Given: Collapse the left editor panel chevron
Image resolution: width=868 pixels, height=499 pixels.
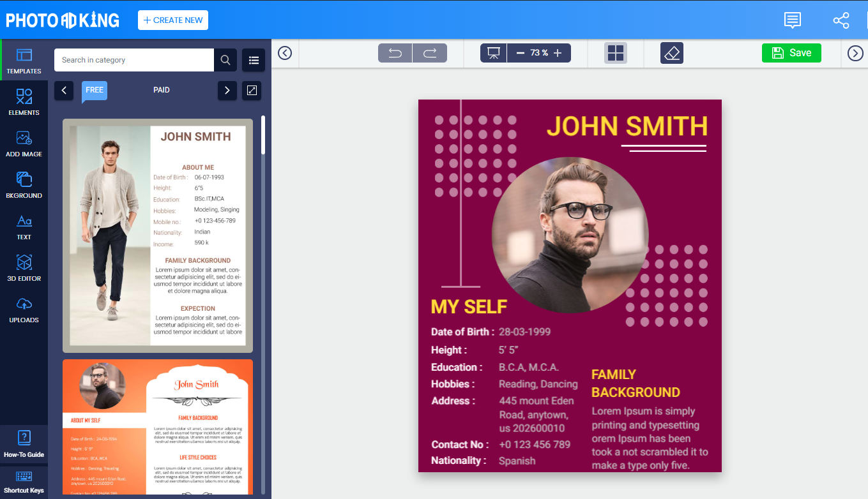Looking at the screenshot, I should 285,53.
